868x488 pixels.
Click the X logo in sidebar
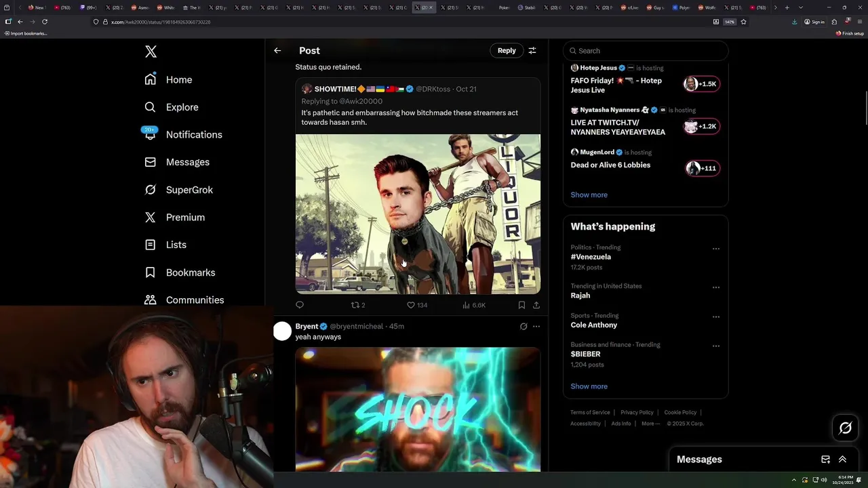pos(151,52)
